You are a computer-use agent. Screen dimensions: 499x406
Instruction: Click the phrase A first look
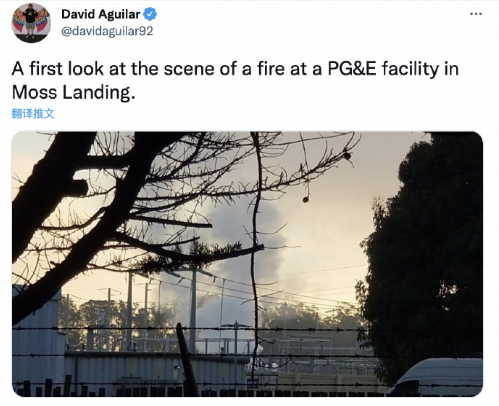(58, 69)
